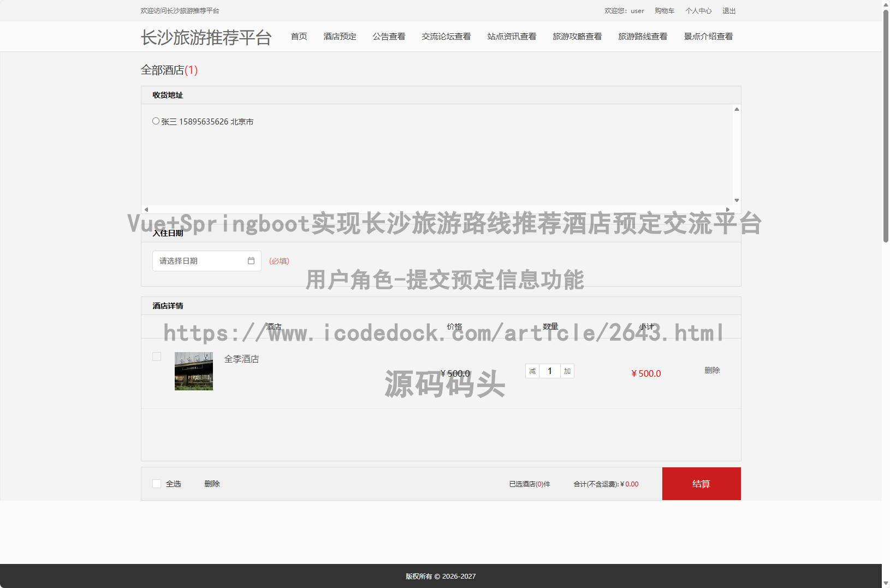Go to 首页 in navigation bar
890x588 pixels.
point(299,37)
